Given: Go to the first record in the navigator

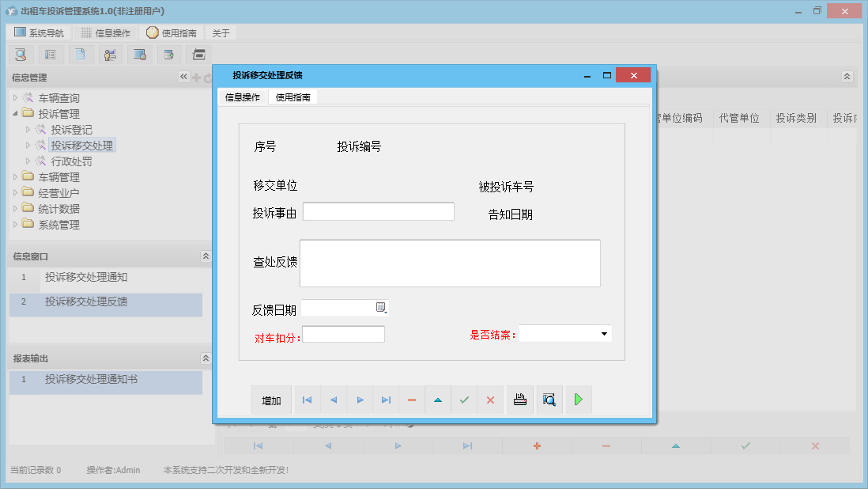Looking at the screenshot, I should pyautogui.click(x=307, y=400).
